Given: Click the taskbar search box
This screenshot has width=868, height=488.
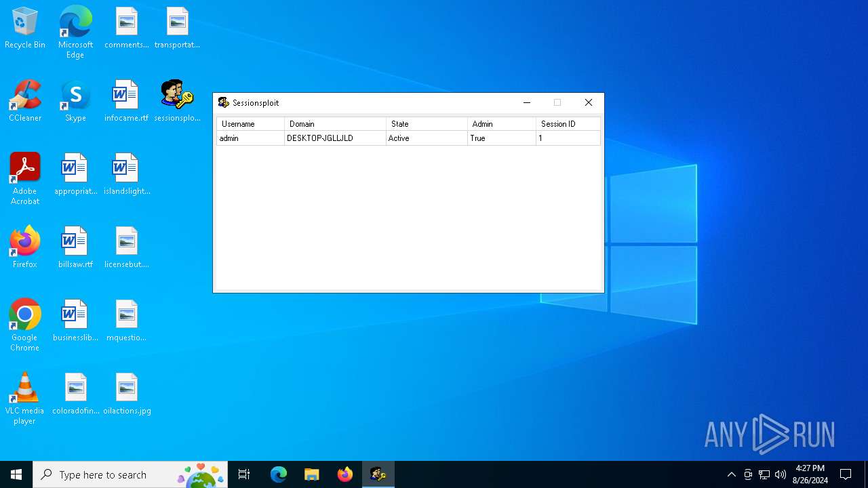Looking at the screenshot, I should 131,474.
